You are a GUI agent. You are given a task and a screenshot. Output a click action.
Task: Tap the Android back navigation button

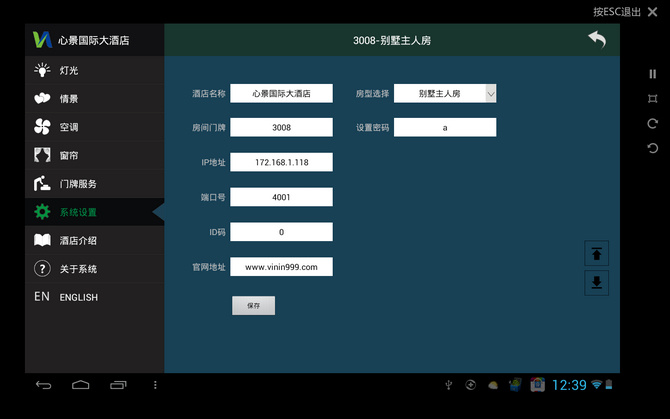[44, 385]
